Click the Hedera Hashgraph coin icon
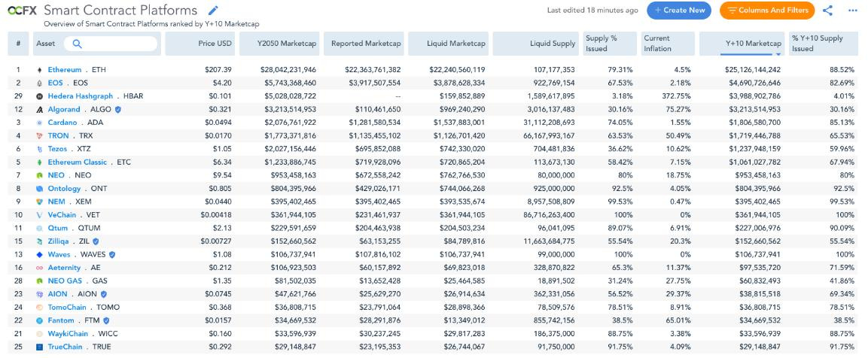Viewport: 868px width, 358px height. 39,96
